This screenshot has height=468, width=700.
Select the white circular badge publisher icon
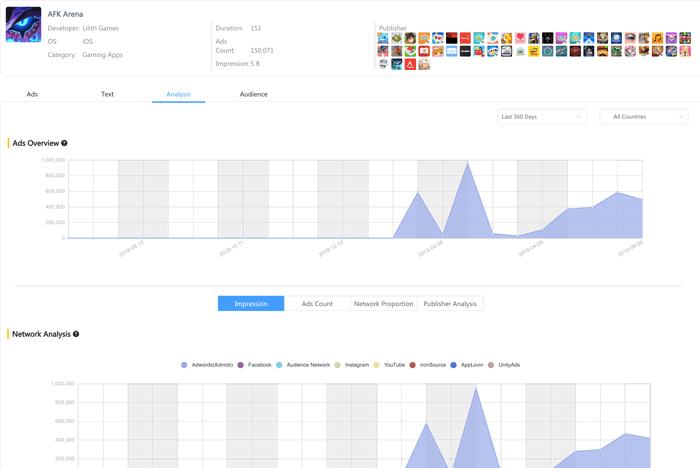[x=383, y=64]
